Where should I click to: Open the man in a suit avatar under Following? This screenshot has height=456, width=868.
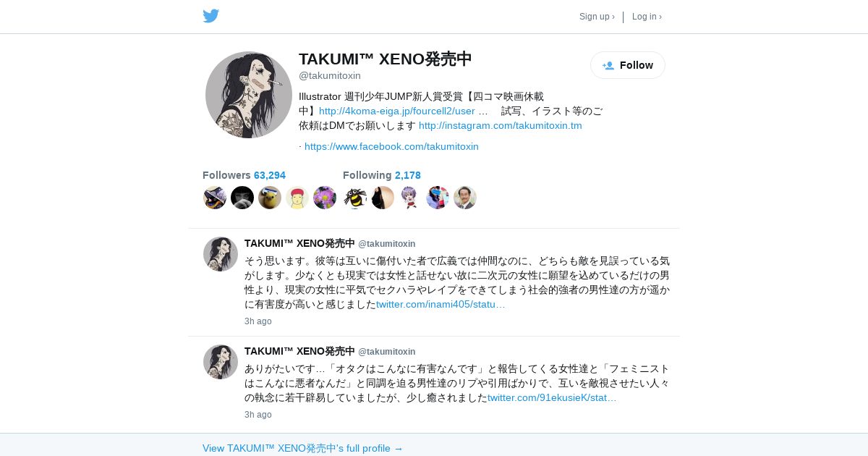click(465, 198)
